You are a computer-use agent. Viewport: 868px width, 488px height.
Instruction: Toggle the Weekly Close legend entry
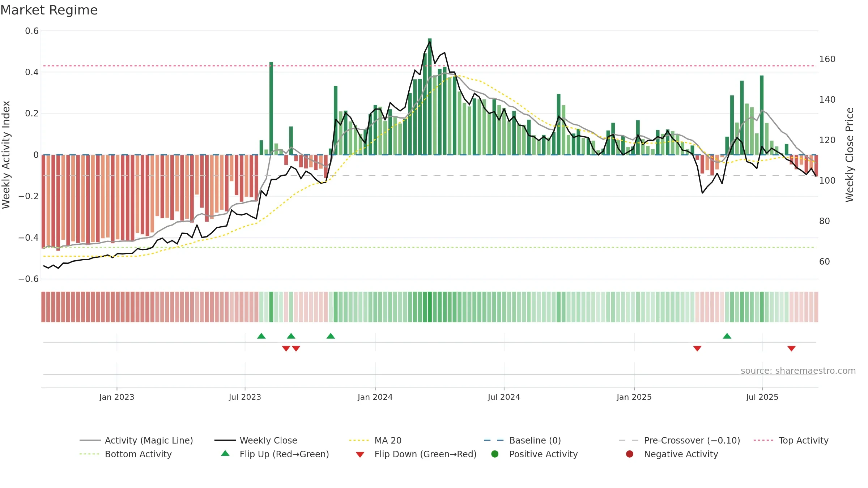click(256, 440)
